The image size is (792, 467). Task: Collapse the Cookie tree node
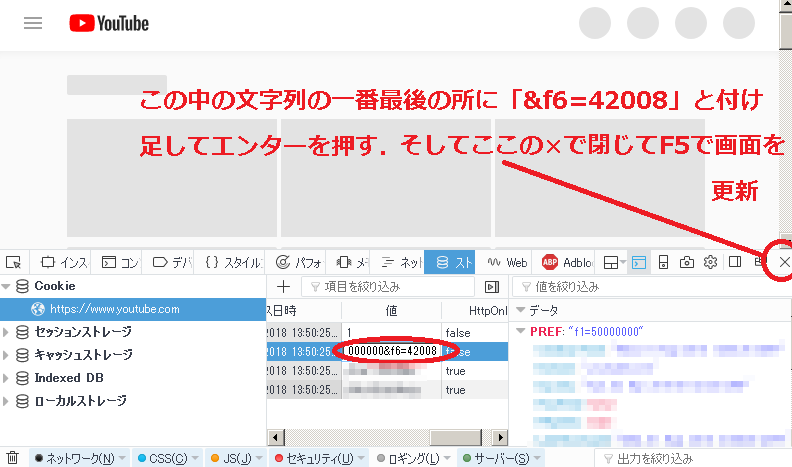click(6, 286)
